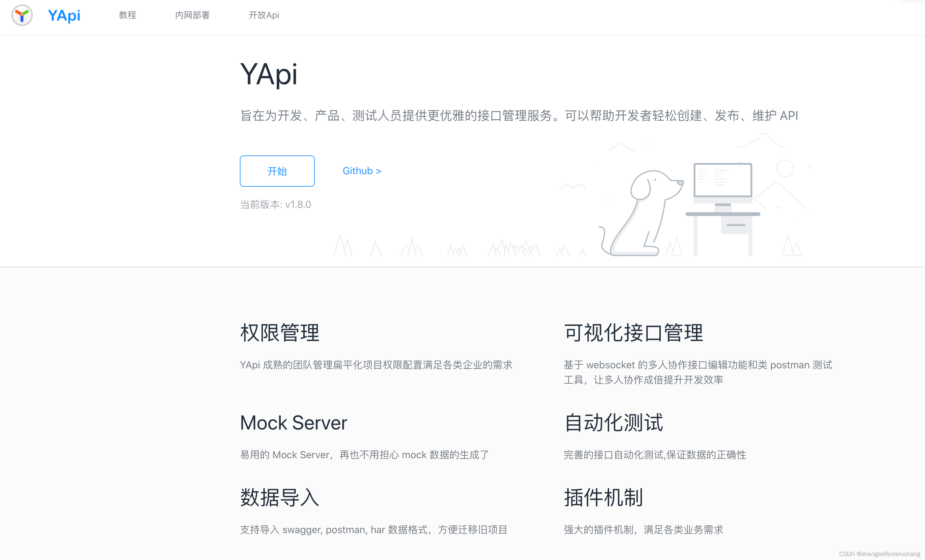This screenshot has height=560, width=925.
Task: Open the 内网部署 navigation item
Action: click(x=192, y=15)
